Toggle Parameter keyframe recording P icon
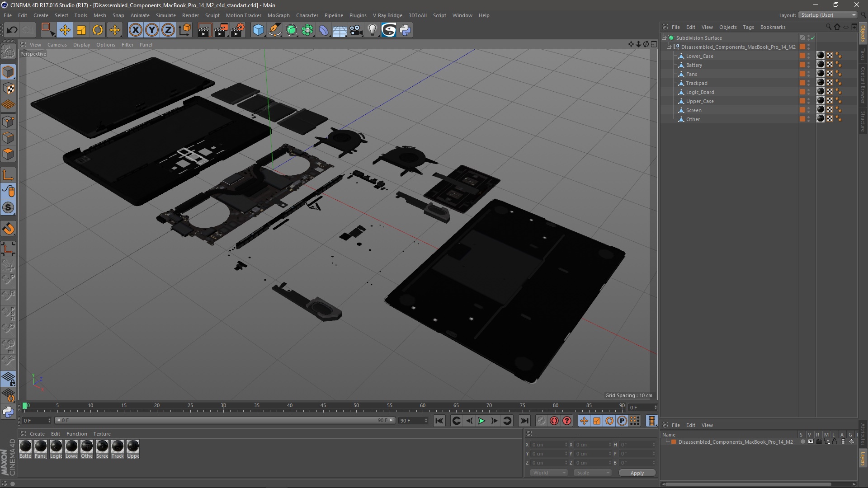 coord(622,421)
